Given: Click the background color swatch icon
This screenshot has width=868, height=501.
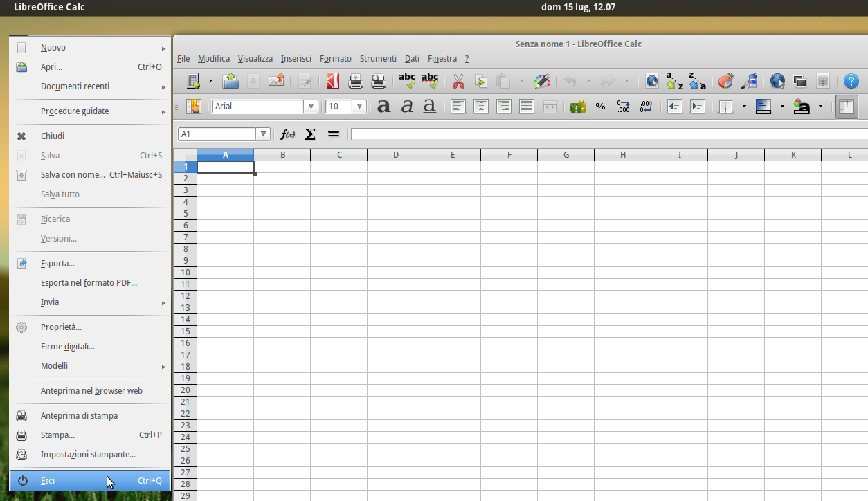Looking at the screenshot, I should click(x=763, y=107).
